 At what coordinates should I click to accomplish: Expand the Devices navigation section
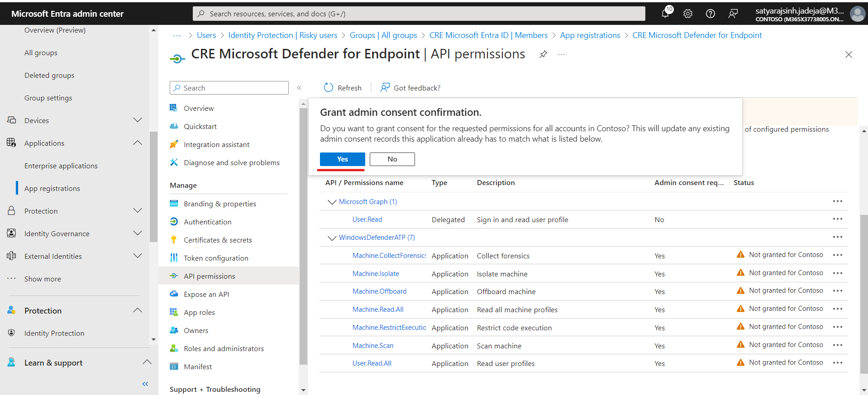(x=138, y=120)
